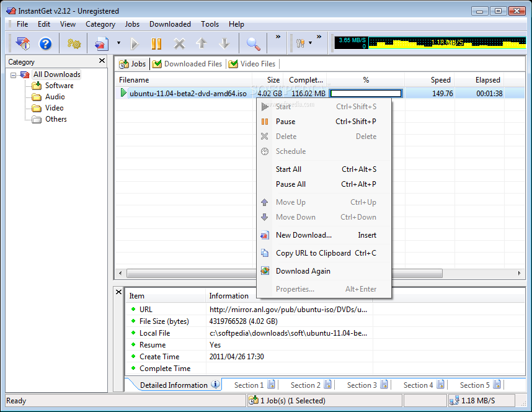Select the Audio category folder
The width and height of the screenshot is (532, 412).
click(55, 97)
